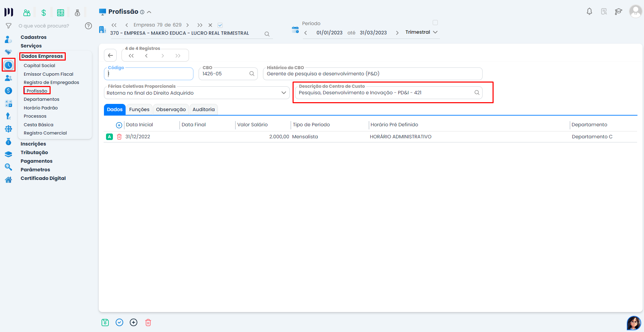Click the CBO search magnifier icon
Image resolution: width=644 pixels, height=332 pixels.
(252, 74)
